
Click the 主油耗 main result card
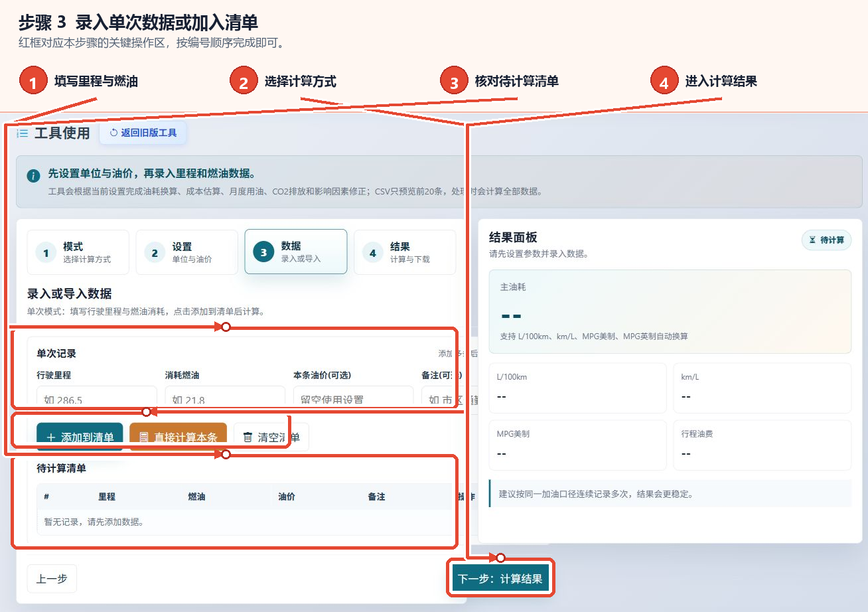670,311
